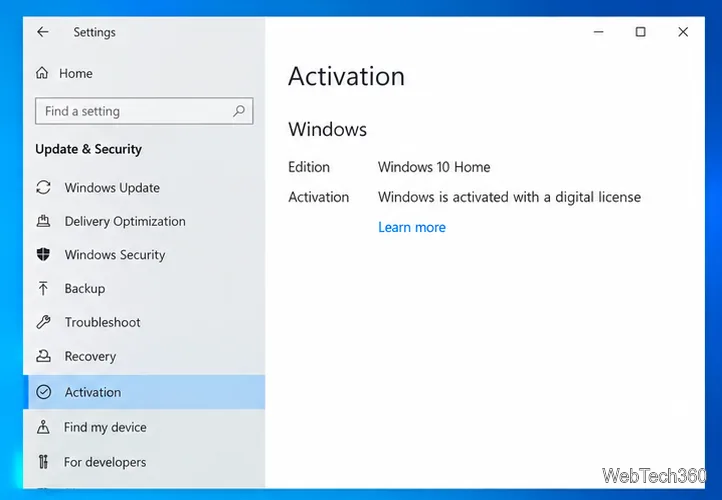722x500 pixels.
Task: Close the Settings window
Action: tap(683, 32)
